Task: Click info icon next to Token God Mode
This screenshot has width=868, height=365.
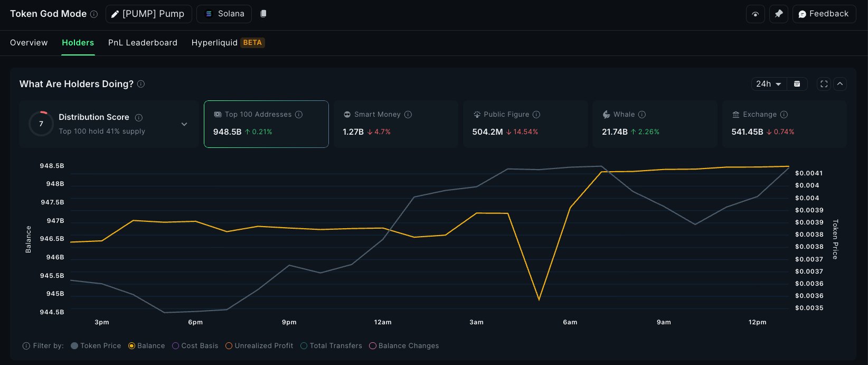Action: tap(94, 14)
